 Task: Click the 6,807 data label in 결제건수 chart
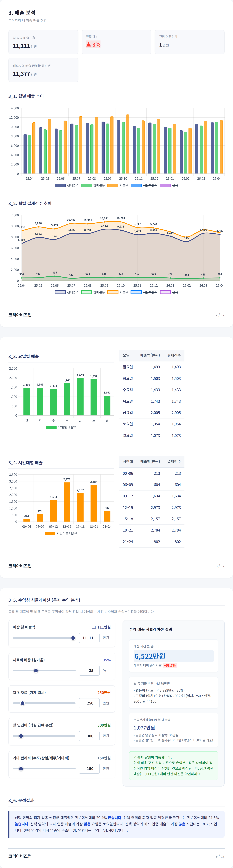pyautogui.click(x=22, y=240)
